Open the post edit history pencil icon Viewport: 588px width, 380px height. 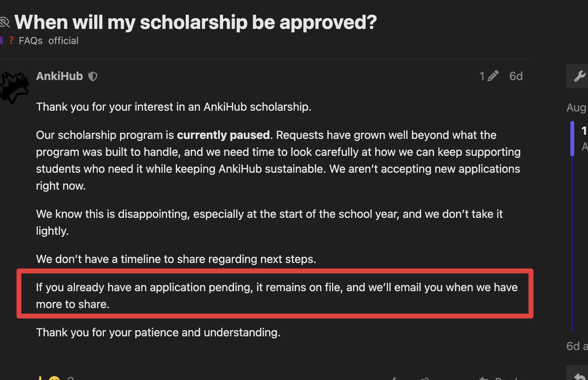point(493,76)
